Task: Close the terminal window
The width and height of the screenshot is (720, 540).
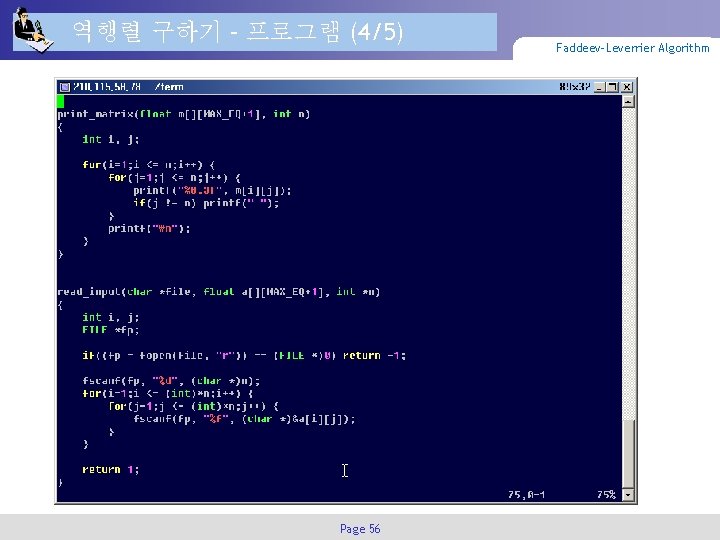Action: (x=627, y=87)
